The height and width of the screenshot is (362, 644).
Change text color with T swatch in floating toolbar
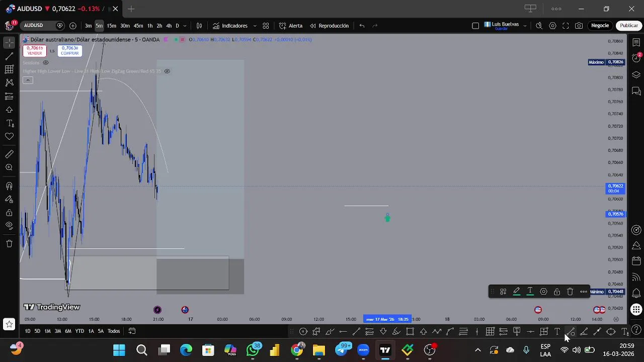pos(530,292)
